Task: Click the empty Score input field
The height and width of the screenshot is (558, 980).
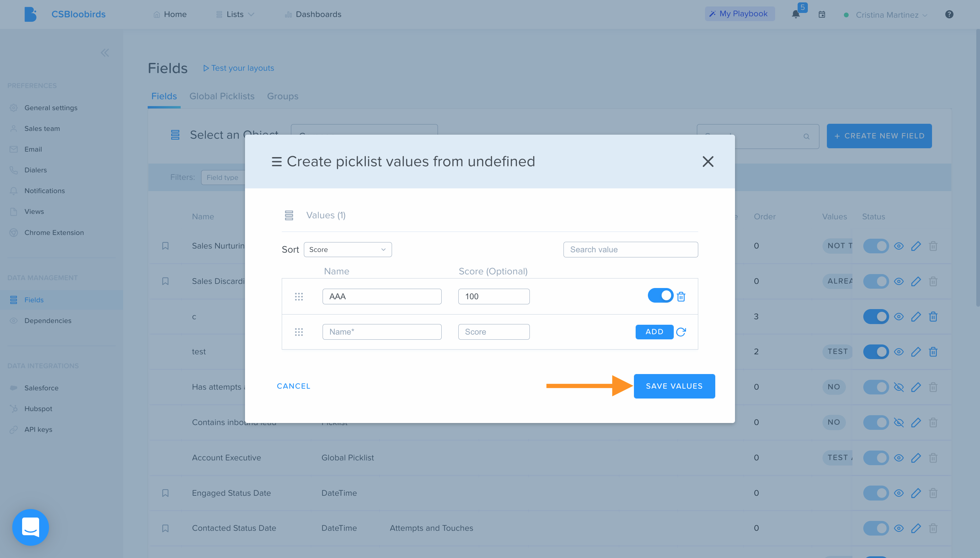Action: click(x=494, y=332)
